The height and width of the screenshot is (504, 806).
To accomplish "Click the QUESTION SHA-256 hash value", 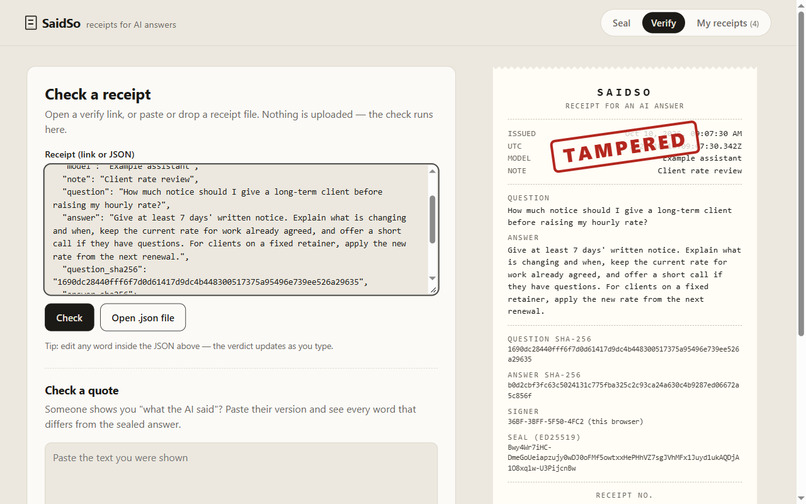I will click(x=623, y=354).
